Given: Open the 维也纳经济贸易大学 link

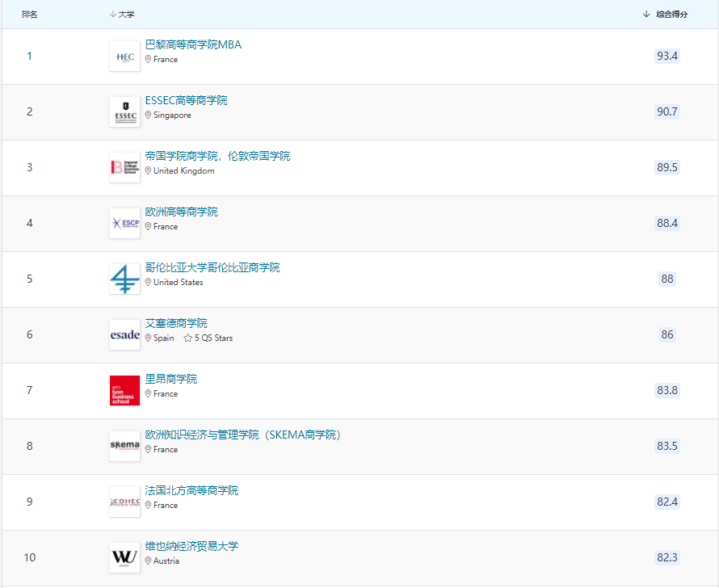Looking at the screenshot, I should point(191,546).
